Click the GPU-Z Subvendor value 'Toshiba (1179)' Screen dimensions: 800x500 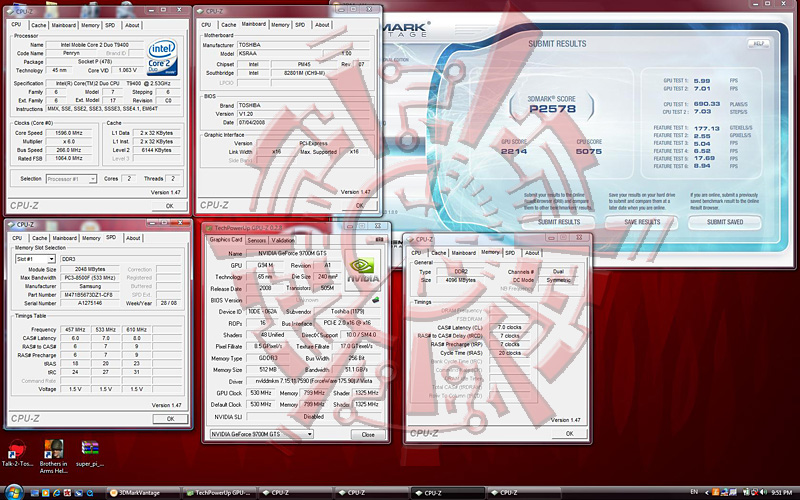pos(347,312)
